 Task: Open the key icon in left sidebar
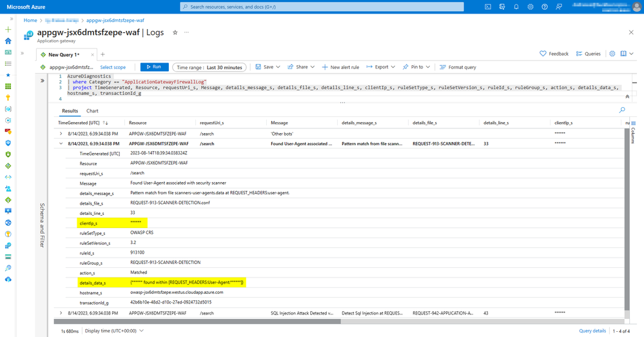(8, 97)
